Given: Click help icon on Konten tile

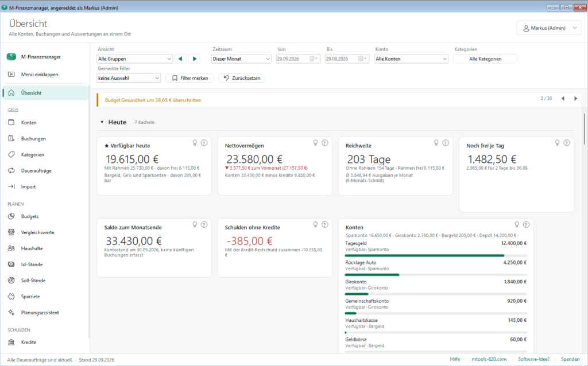Looking at the screenshot, I should point(526,224).
